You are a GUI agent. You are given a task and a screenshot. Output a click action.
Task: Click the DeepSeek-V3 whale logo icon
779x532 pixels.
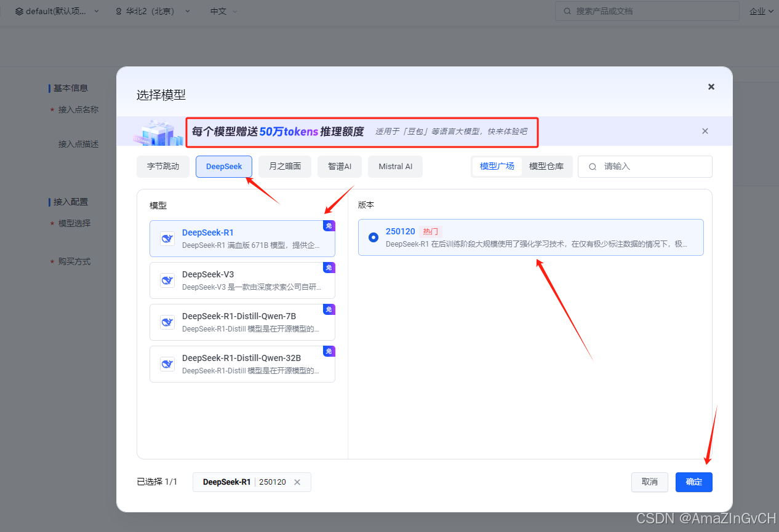[x=167, y=280]
